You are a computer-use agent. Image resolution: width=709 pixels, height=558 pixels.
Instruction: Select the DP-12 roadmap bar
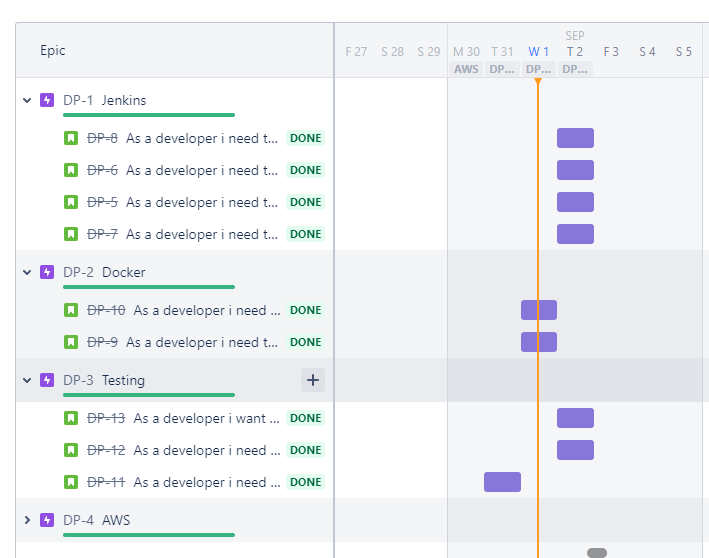coord(575,450)
